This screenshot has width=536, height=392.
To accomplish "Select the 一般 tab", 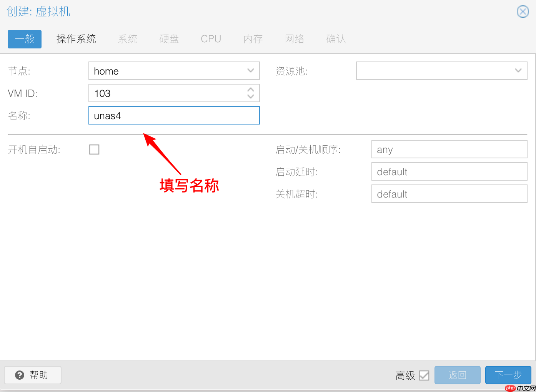I will (x=24, y=39).
